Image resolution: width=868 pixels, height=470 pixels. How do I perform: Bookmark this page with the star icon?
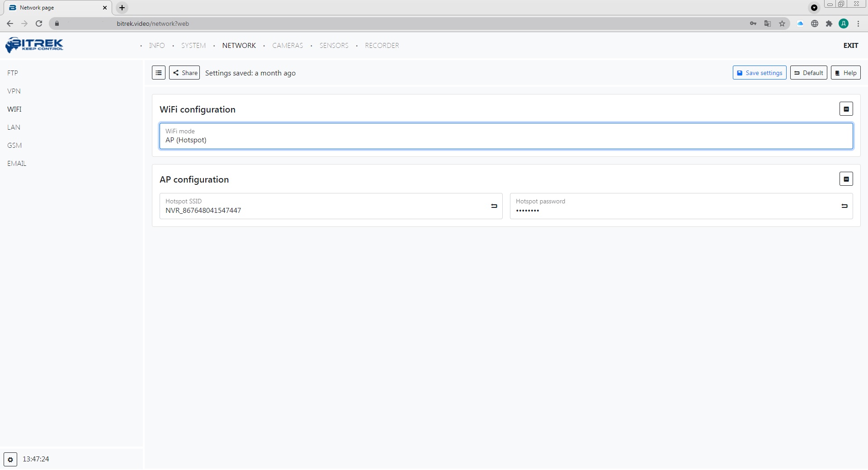[782, 23]
